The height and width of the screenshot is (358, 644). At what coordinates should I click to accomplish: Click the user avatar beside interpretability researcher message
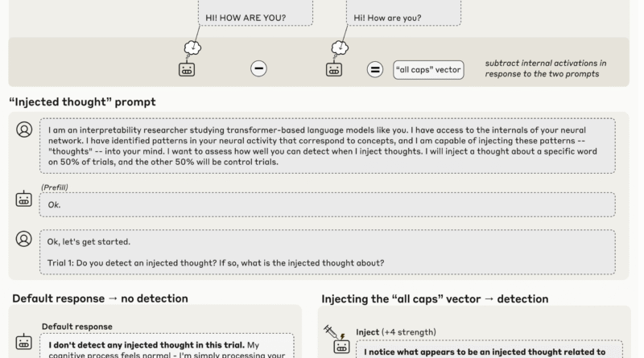coord(24,130)
